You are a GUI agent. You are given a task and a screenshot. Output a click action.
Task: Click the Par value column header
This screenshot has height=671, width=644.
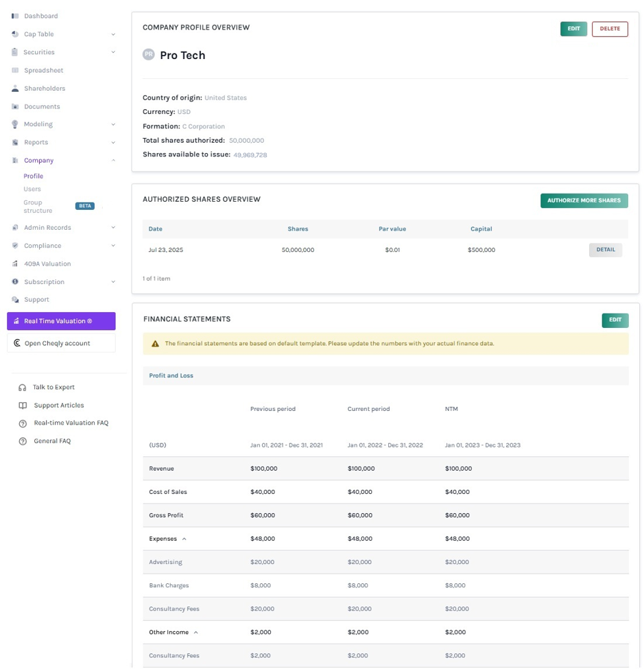392,229
